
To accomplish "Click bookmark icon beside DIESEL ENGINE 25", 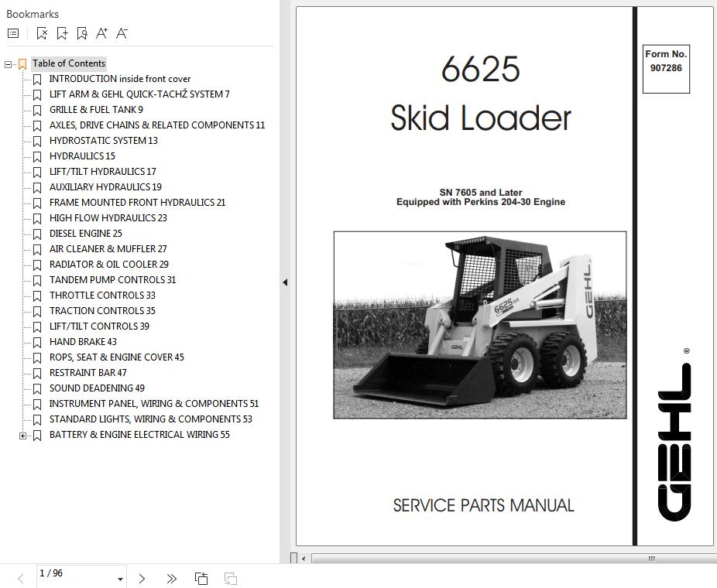I will click(x=37, y=234).
